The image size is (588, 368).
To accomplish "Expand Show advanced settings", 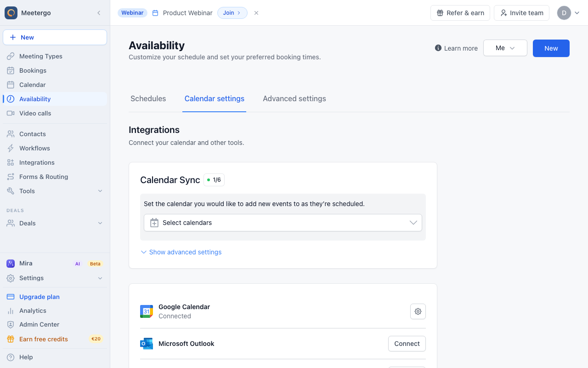I will (181, 252).
